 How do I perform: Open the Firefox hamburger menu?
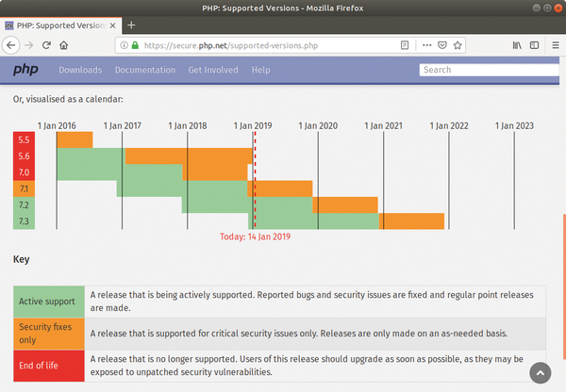coord(556,45)
